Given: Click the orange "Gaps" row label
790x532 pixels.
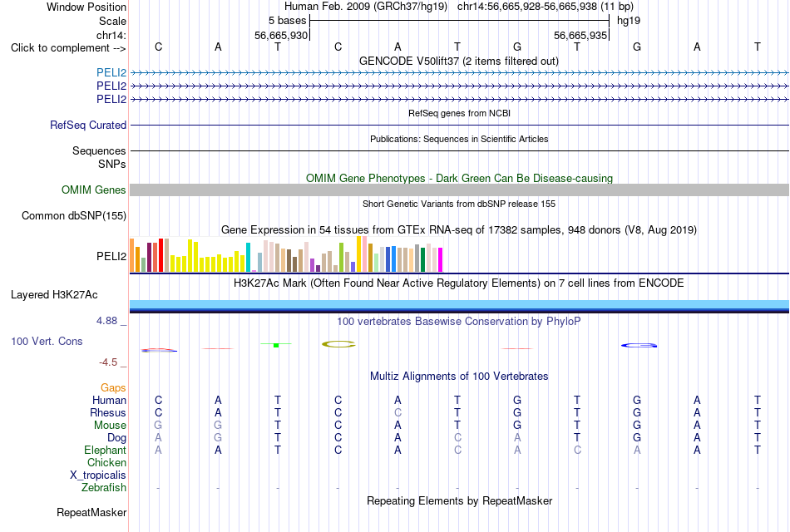Looking at the screenshot, I should (113, 388).
